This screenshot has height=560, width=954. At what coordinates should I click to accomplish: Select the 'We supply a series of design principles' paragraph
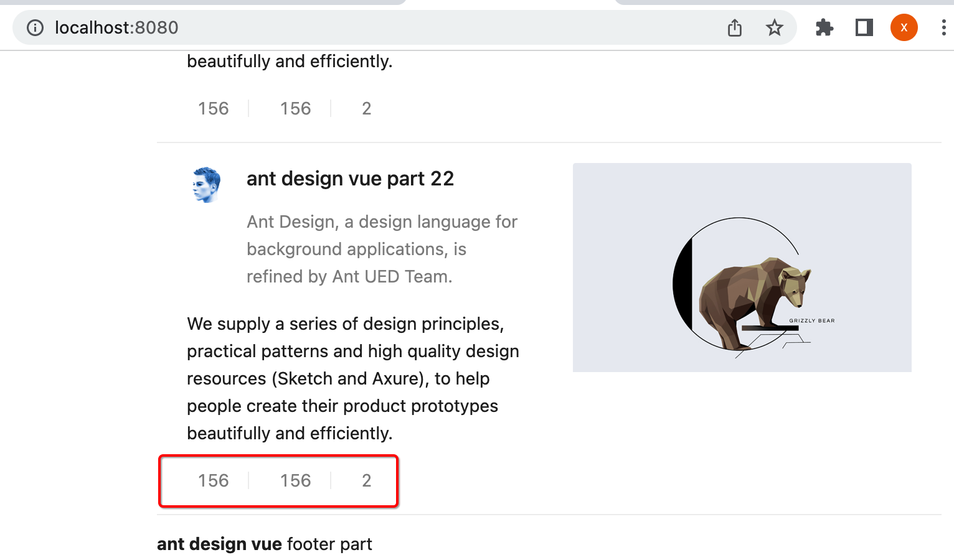coord(353,378)
